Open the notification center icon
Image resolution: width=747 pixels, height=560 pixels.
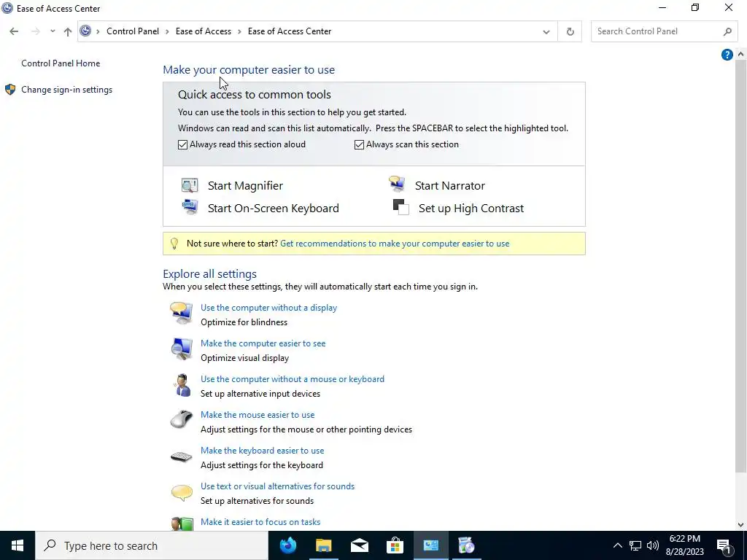[x=724, y=545]
